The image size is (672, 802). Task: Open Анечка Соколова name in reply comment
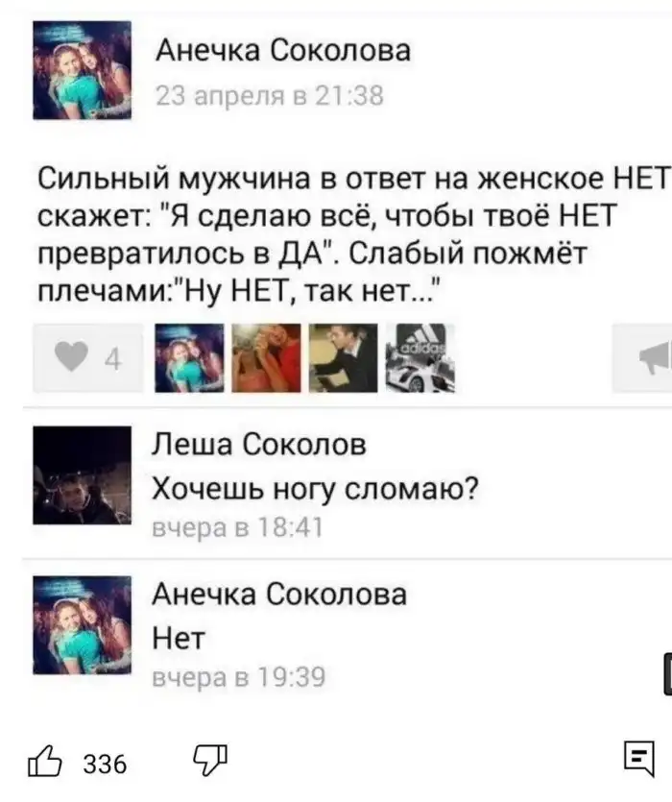tap(279, 595)
